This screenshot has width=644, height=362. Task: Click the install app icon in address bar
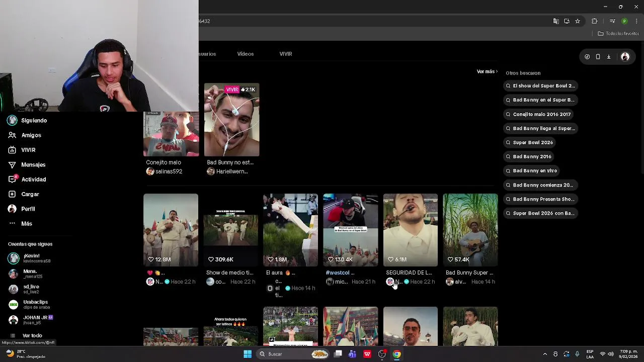tap(567, 21)
